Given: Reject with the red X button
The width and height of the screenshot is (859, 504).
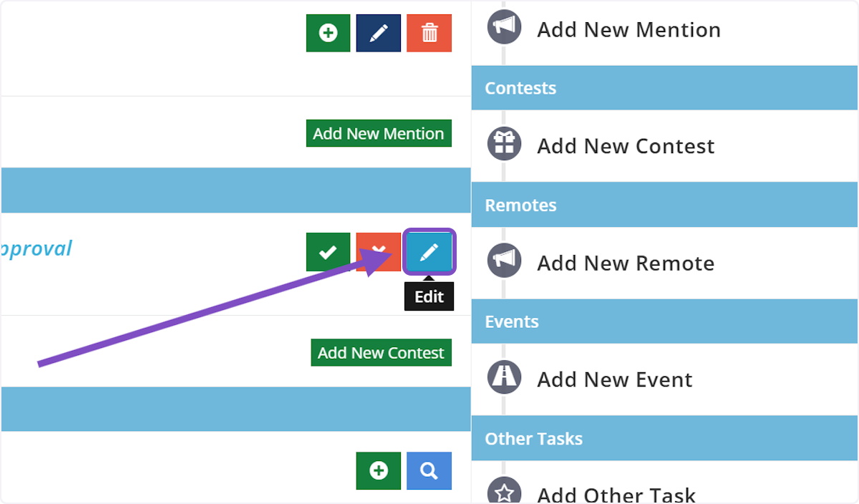Looking at the screenshot, I should (379, 252).
